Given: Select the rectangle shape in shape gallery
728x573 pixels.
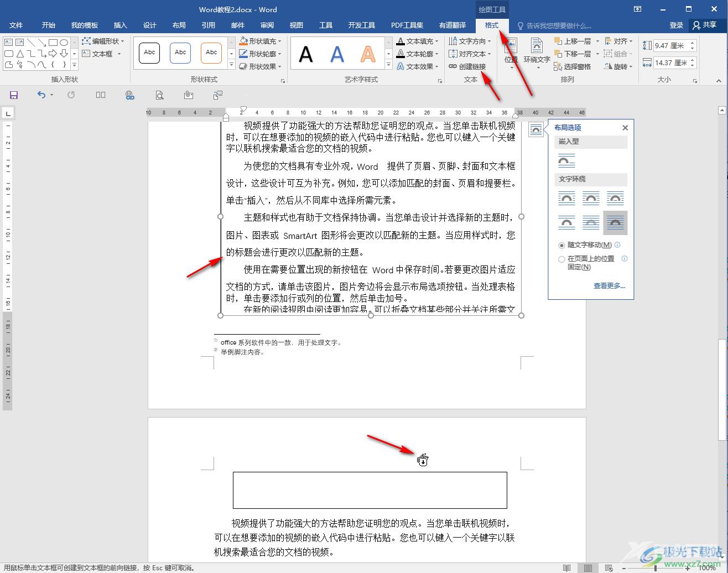Looking at the screenshot, I should click(53, 42).
